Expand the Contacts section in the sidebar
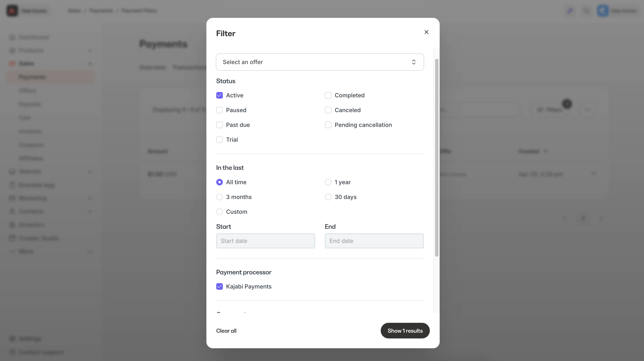The height and width of the screenshot is (361, 644). tap(90, 211)
